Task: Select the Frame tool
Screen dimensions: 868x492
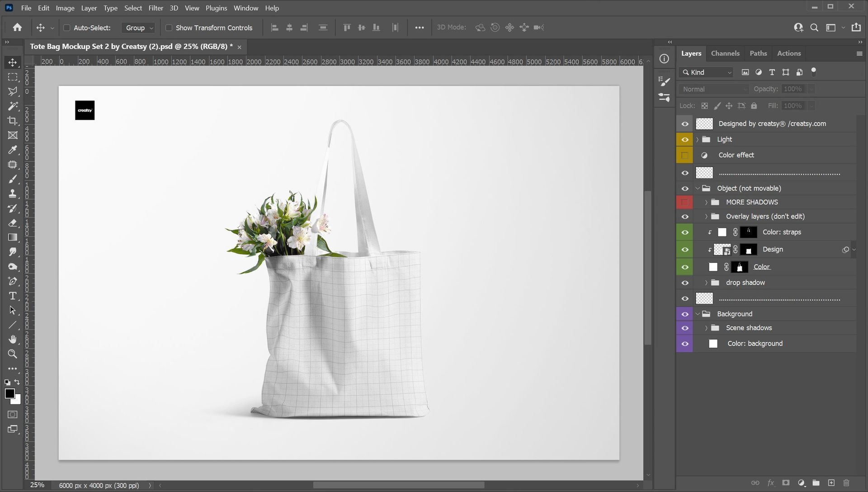Action: pyautogui.click(x=13, y=135)
